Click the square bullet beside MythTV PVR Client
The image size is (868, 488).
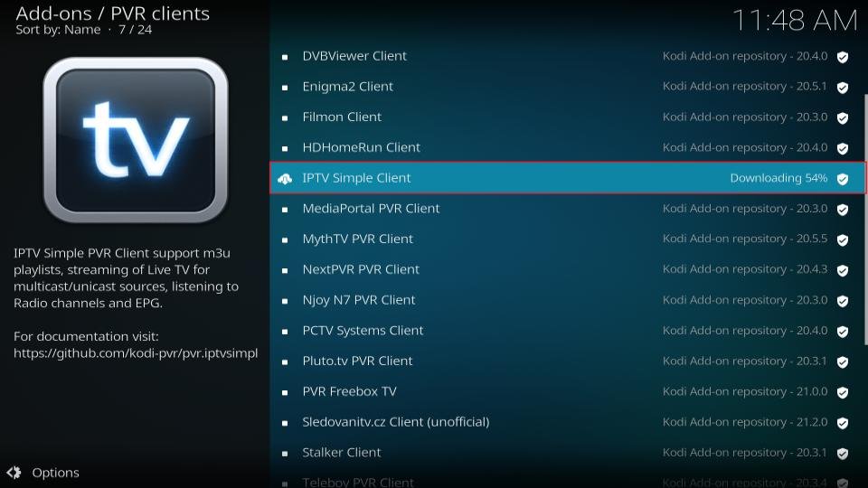[x=285, y=240]
